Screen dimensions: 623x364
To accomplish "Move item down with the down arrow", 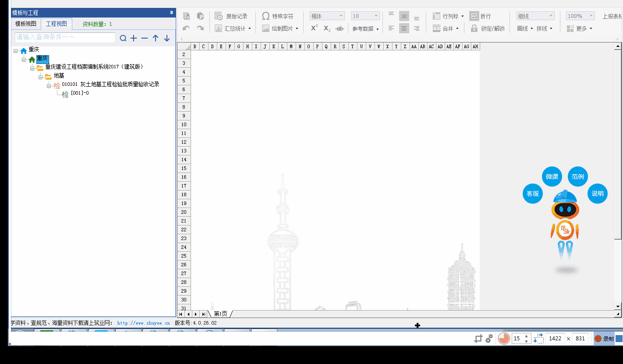I will click(x=167, y=38).
